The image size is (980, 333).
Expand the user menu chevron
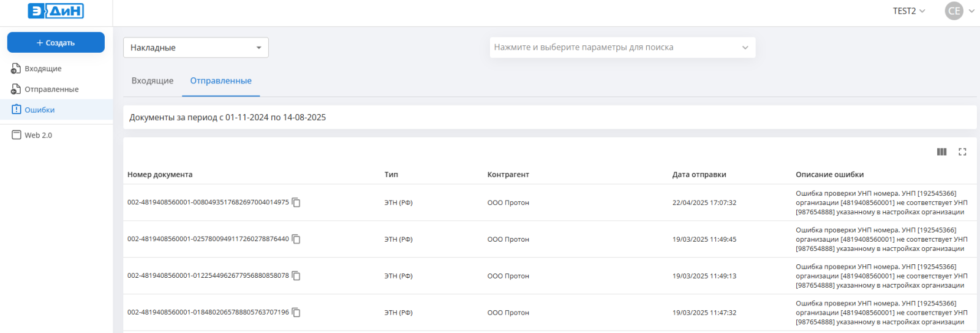pyautogui.click(x=971, y=11)
